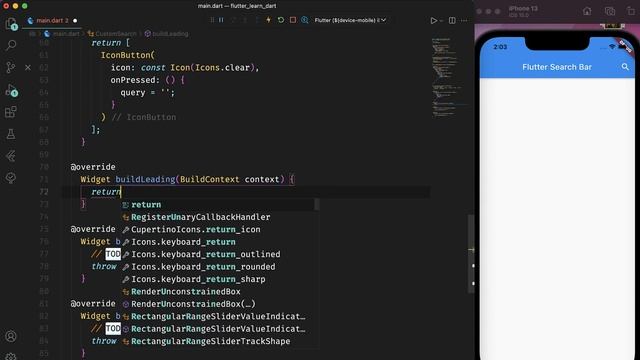640x360 pixels.
Task: Click the autocomplete list scrollbar
Action: (316, 204)
